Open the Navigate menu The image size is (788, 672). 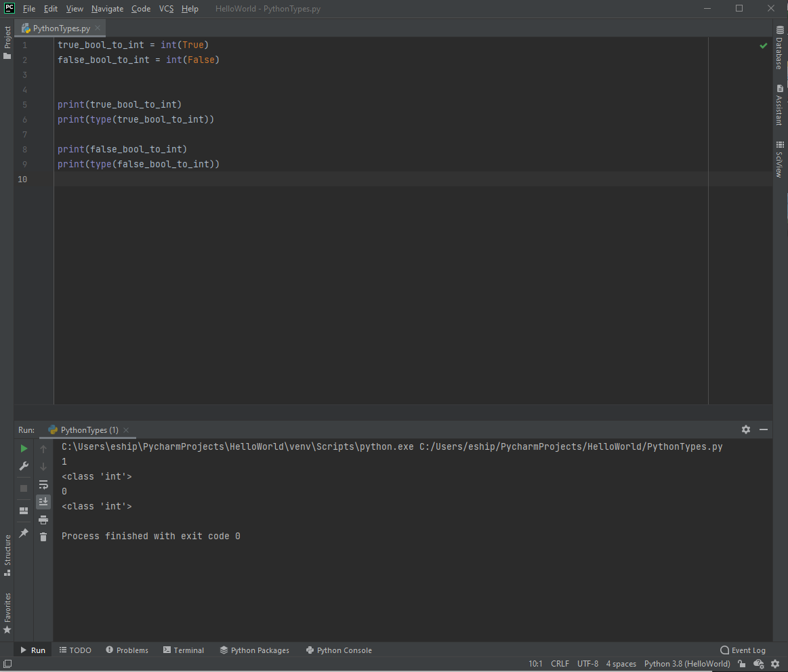[x=107, y=9]
